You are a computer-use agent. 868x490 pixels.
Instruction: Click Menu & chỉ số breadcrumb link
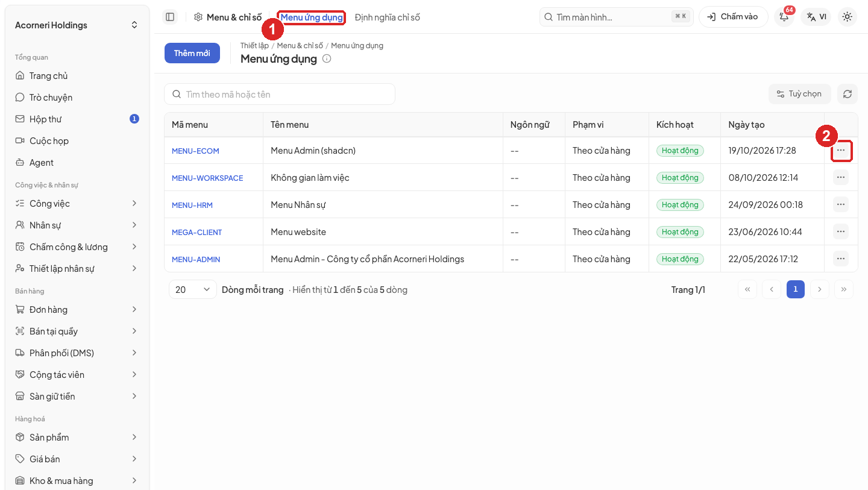tap(300, 46)
